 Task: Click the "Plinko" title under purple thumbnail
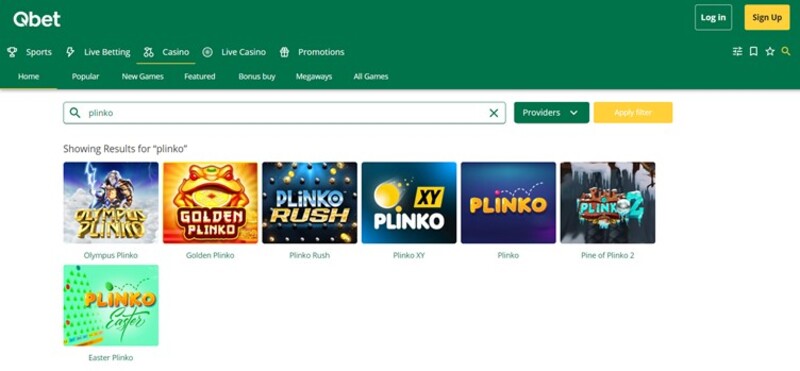pyautogui.click(x=508, y=255)
